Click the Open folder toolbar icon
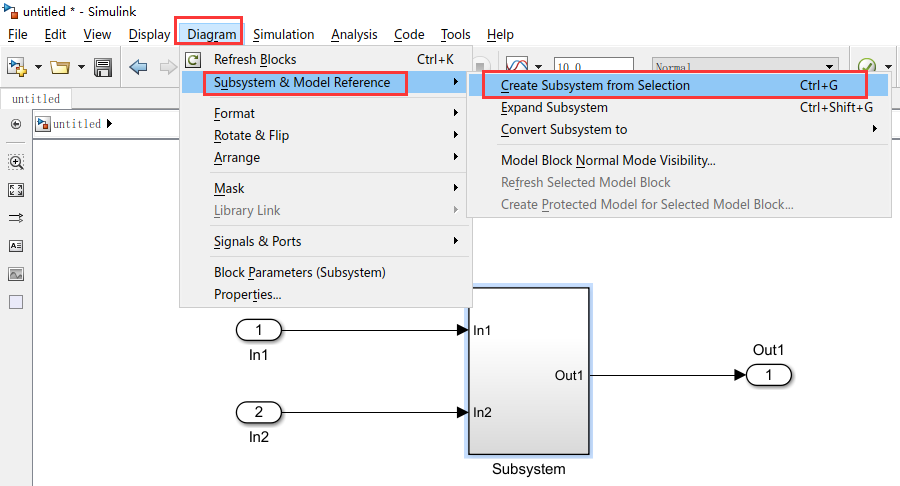This screenshot has height=486, width=900. pyautogui.click(x=60, y=67)
